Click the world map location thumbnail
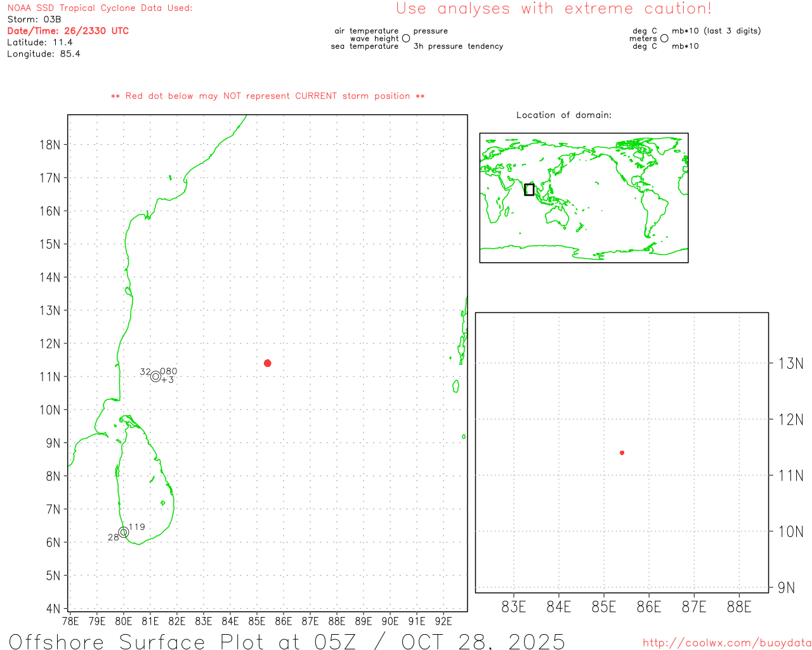812x650 pixels. pyautogui.click(x=584, y=197)
